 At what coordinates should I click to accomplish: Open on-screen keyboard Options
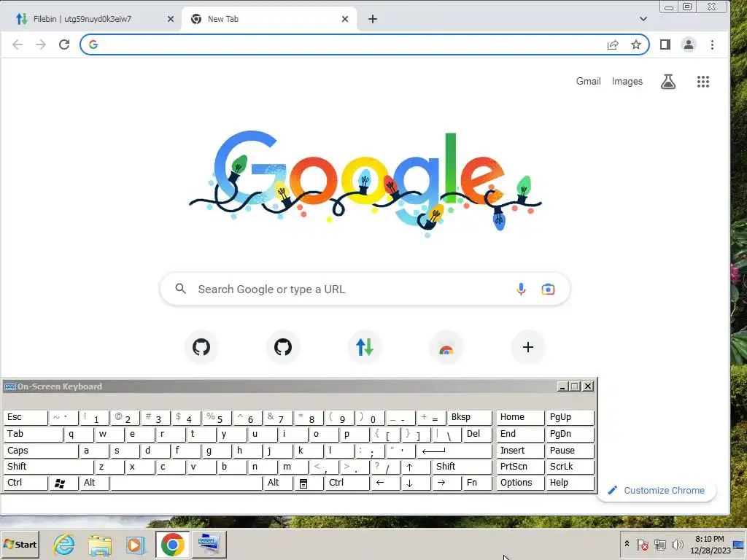[x=521, y=483]
